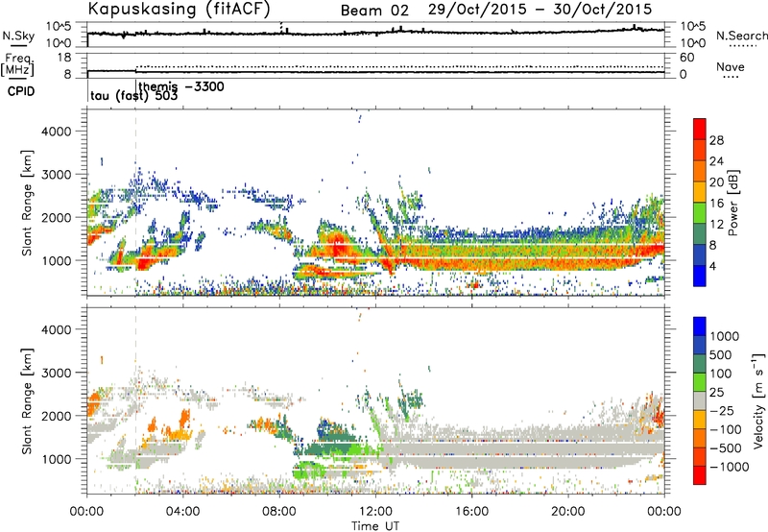The height and width of the screenshot is (532, 768).
Task: Click the Time UT axis label
Action: (x=375, y=526)
